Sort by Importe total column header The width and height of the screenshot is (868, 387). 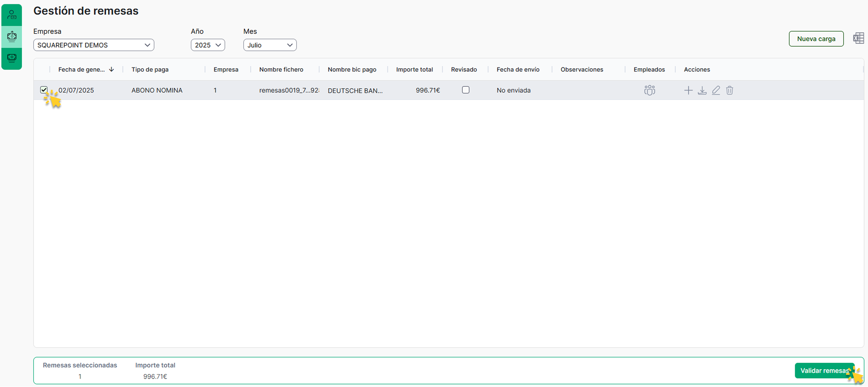pos(414,69)
